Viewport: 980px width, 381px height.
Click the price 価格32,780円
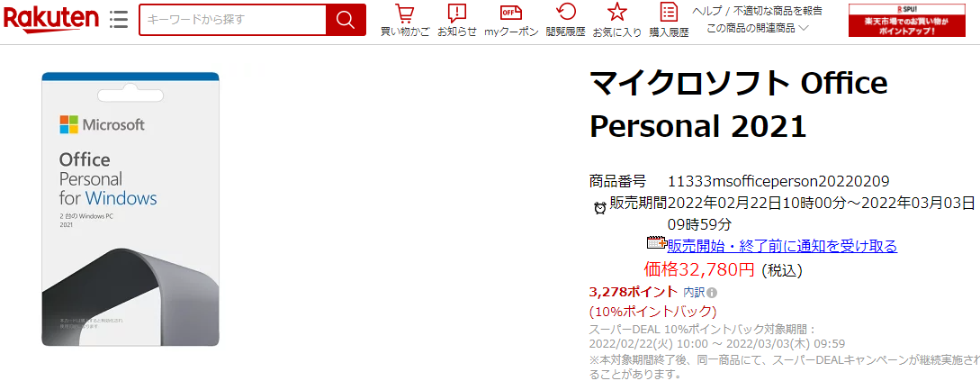pyautogui.click(x=699, y=269)
